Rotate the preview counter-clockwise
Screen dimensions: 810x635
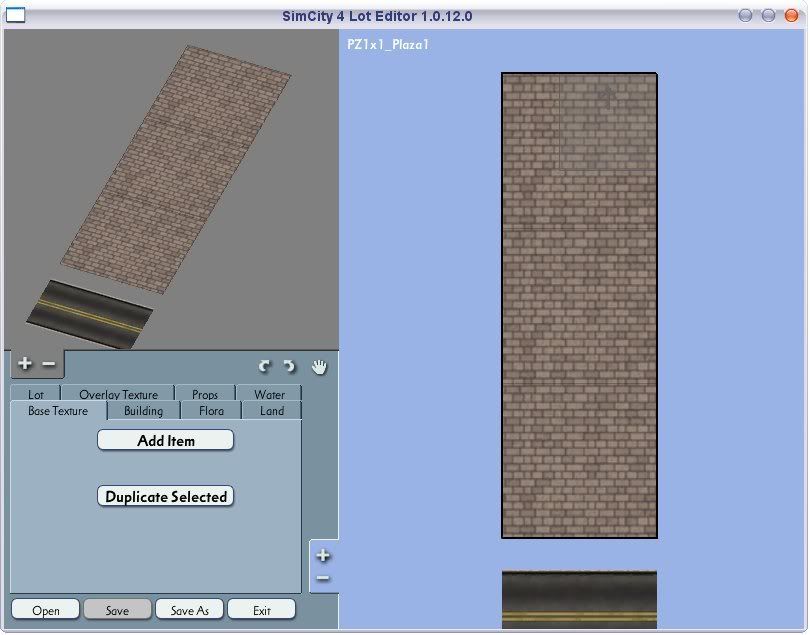[265, 367]
